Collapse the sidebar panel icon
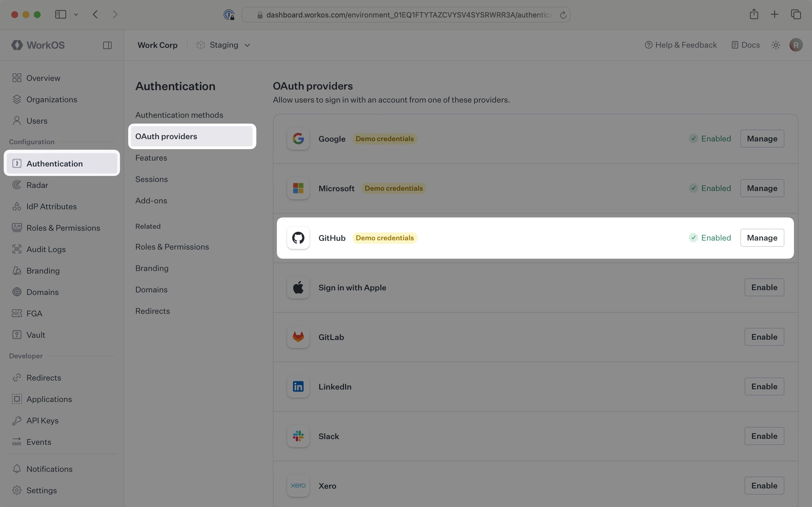Viewport: 812px width, 507px height. 107,45
